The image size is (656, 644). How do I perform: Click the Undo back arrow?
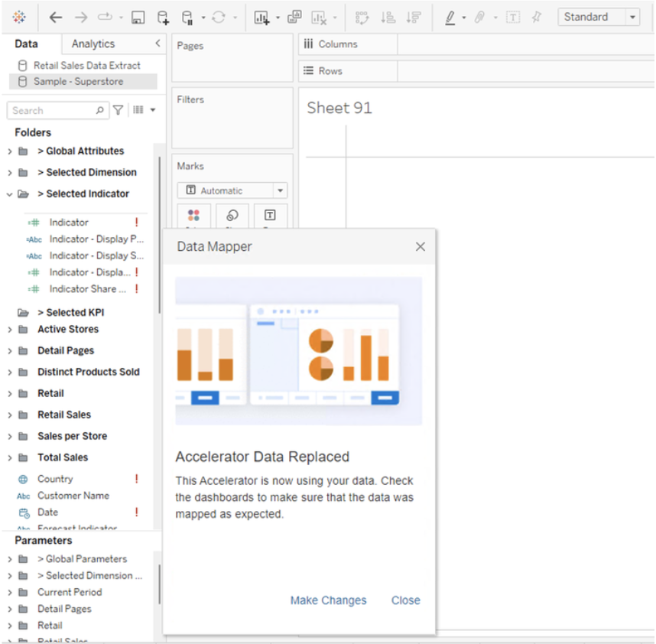point(56,17)
